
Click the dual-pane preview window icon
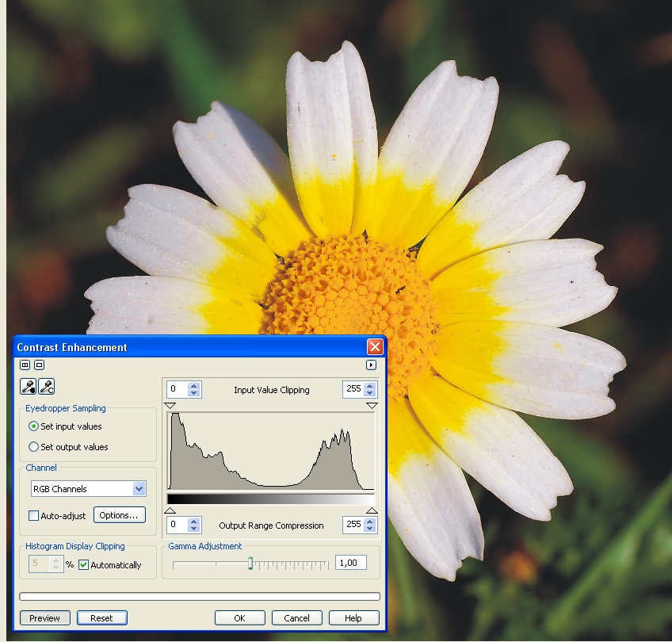(x=25, y=365)
